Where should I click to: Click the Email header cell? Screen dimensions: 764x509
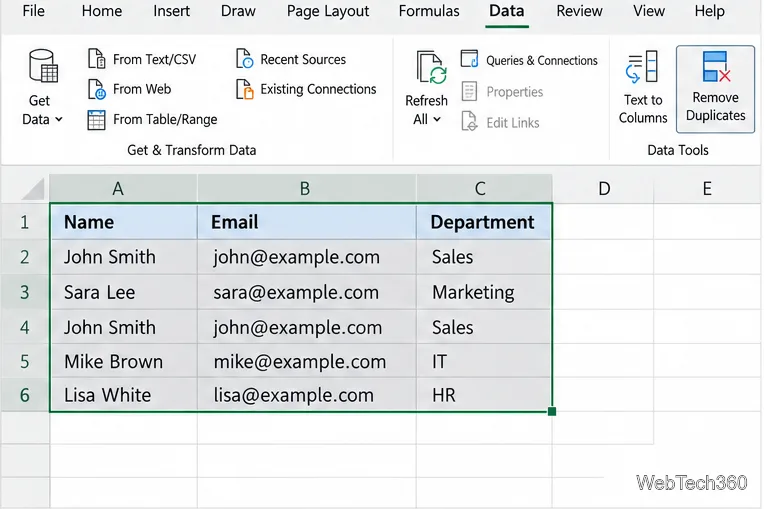coord(307,222)
